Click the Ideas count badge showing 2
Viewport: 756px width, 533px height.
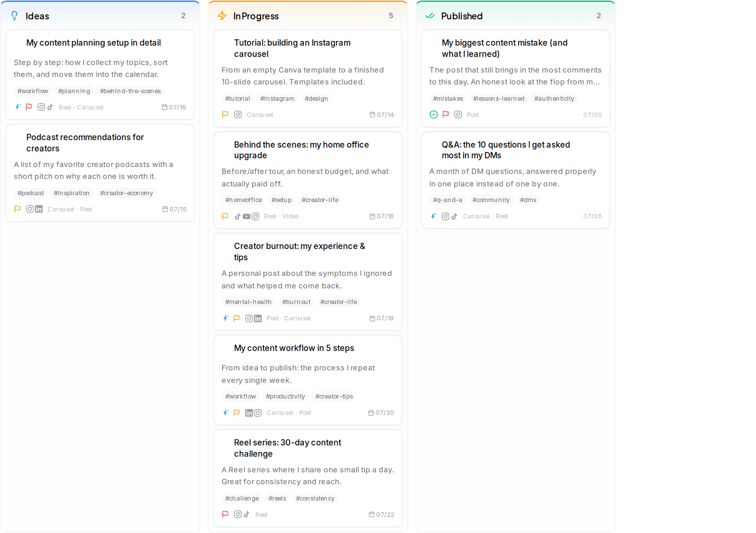click(183, 16)
